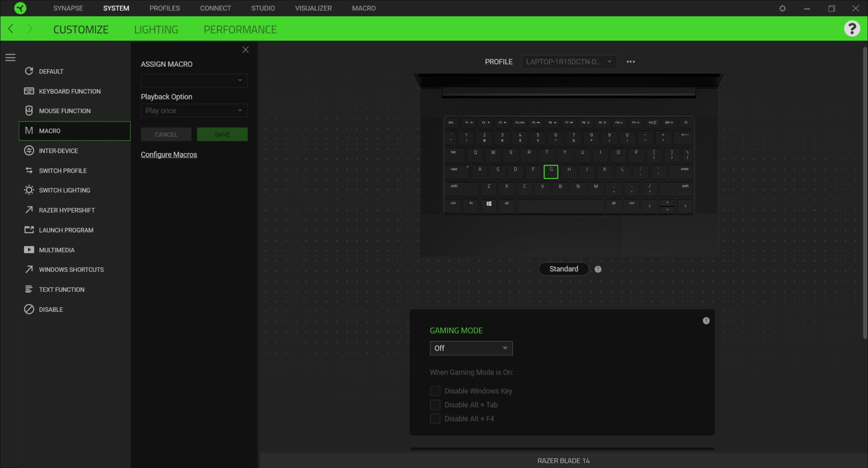This screenshot has width=868, height=468.
Task: Select Razer Hypershift in sidebar
Action: point(67,210)
